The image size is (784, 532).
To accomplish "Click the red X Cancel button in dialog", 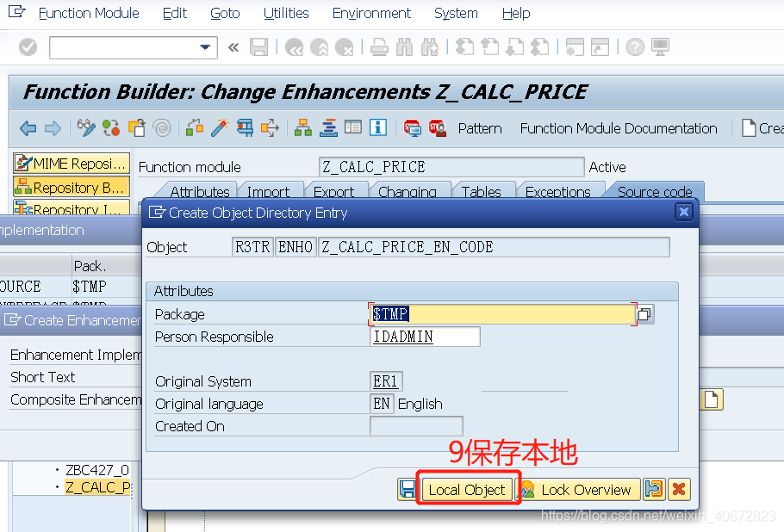I will click(679, 490).
